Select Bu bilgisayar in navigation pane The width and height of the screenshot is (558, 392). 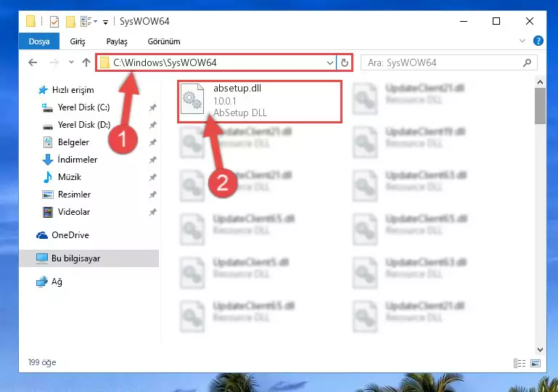[x=89, y=258]
